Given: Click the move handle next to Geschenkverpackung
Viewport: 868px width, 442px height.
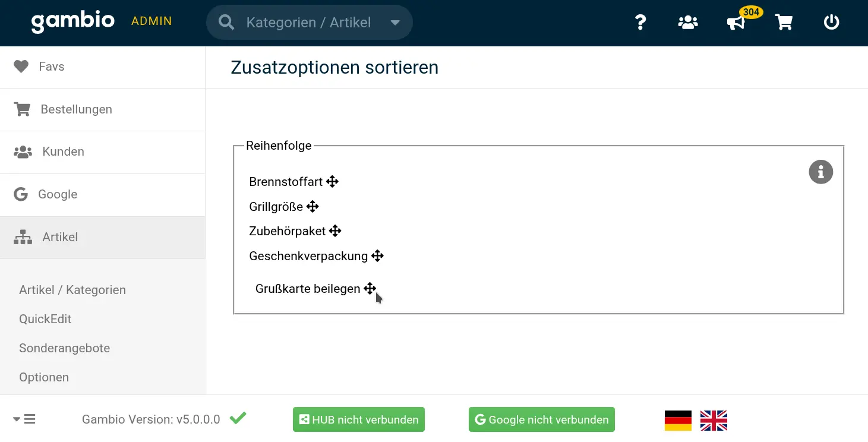Looking at the screenshot, I should coord(377,256).
